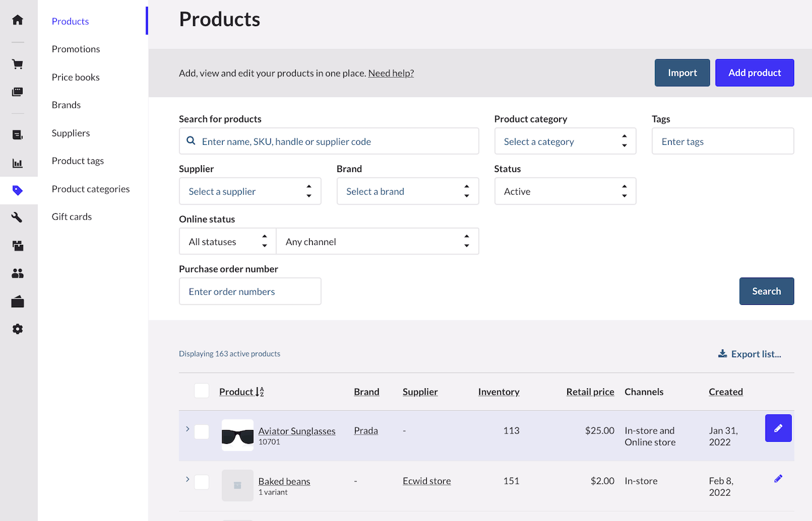The height and width of the screenshot is (521, 812).
Task: Select the highlighted Catalog tag icon
Action: tap(17, 190)
